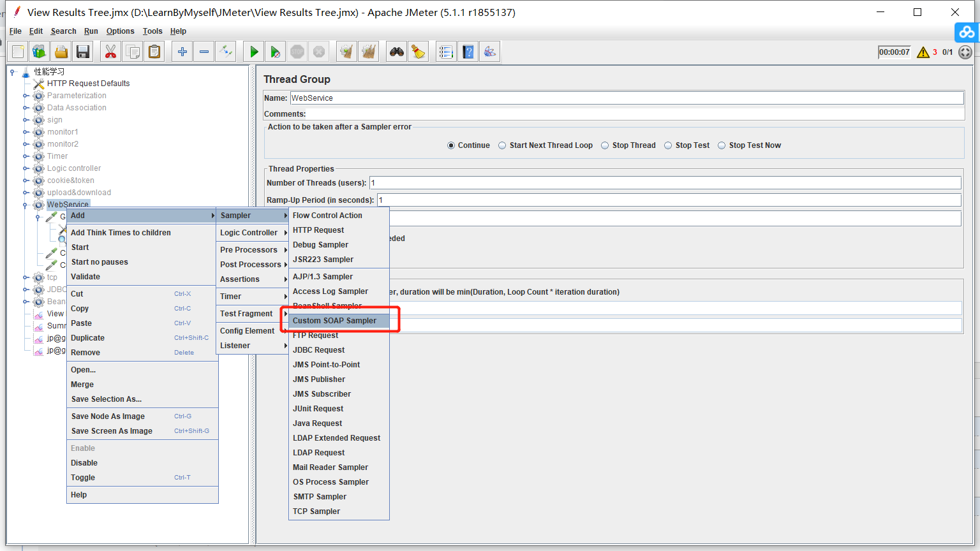This screenshot has height=551, width=980.
Task: Click the Name field containing WebService
Action: (x=627, y=98)
